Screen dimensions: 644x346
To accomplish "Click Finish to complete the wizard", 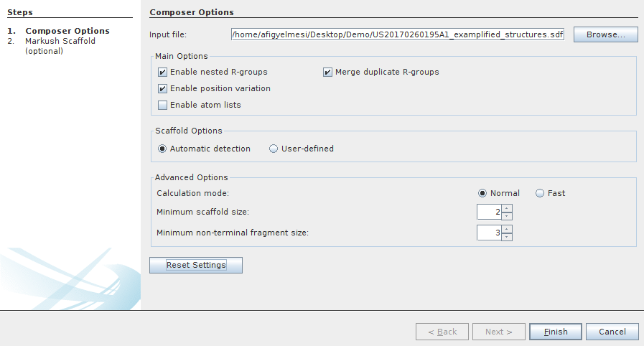I will 556,332.
